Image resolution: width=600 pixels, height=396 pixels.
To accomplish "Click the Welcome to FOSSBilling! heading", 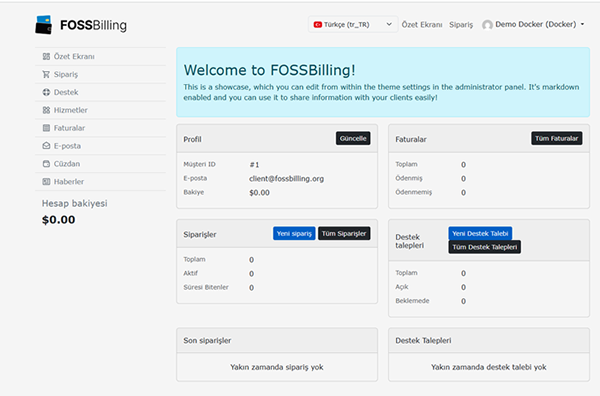I will coord(269,70).
